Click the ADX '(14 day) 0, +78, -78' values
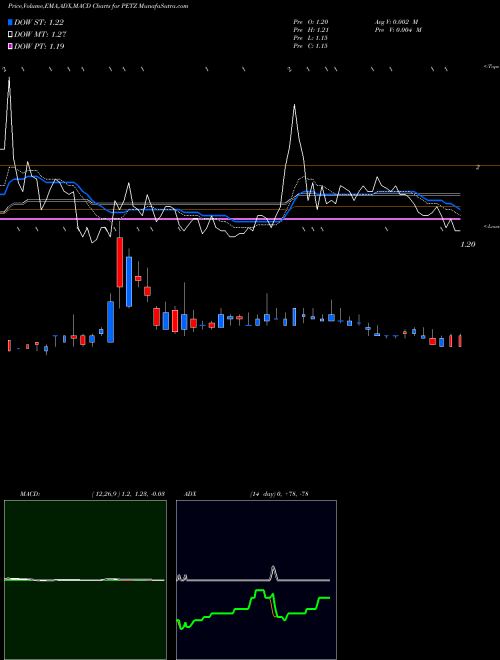Viewport: 500px width, 660px height. click(279, 494)
